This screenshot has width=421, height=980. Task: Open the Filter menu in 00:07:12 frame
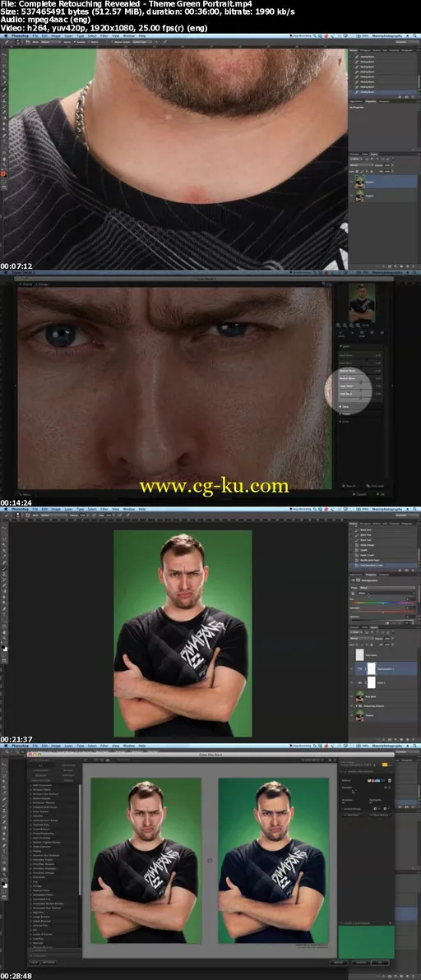[x=104, y=35]
